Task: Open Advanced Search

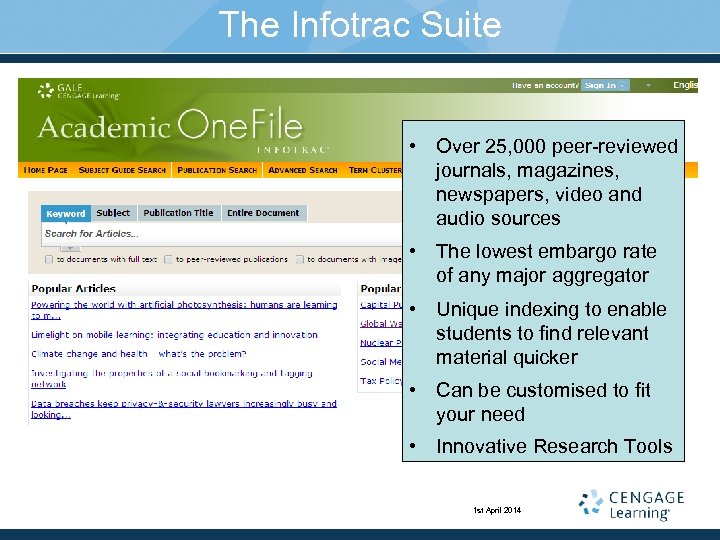Action: tap(303, 170)
